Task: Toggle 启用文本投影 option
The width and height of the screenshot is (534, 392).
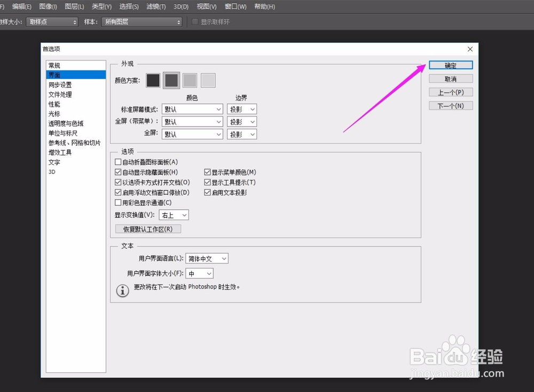Action: click(x=207, y=192)
